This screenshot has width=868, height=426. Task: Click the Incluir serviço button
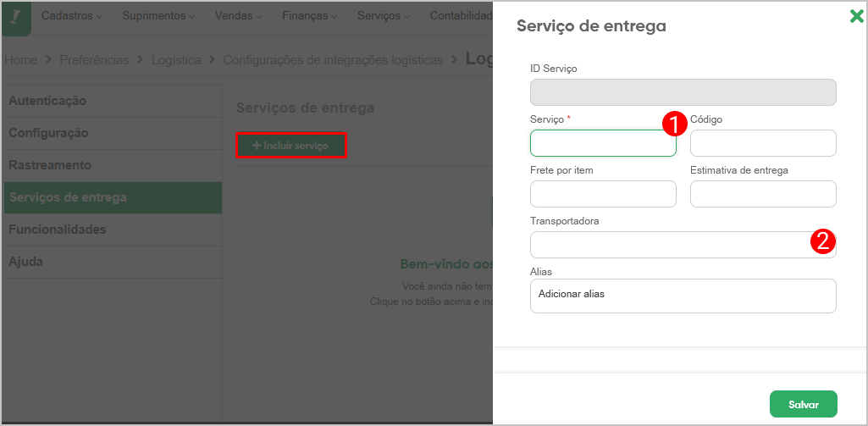tap(291, 146)
